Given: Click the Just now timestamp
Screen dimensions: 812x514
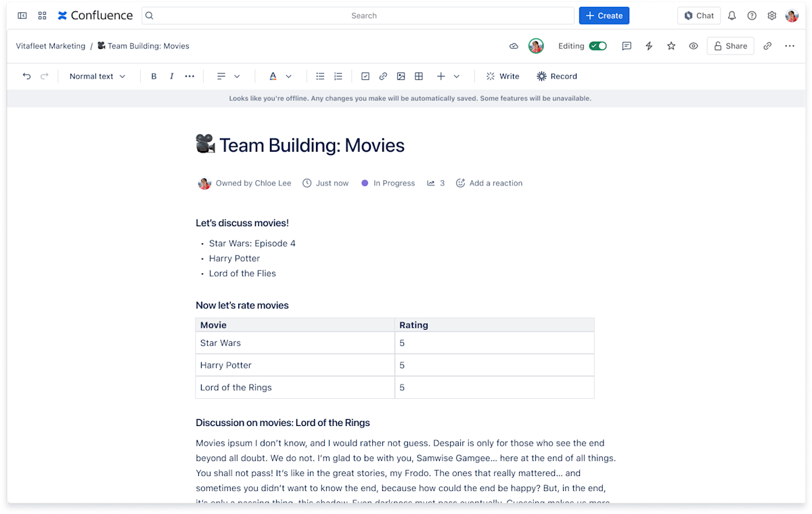Looking at the screenshot, I should 325,184.
